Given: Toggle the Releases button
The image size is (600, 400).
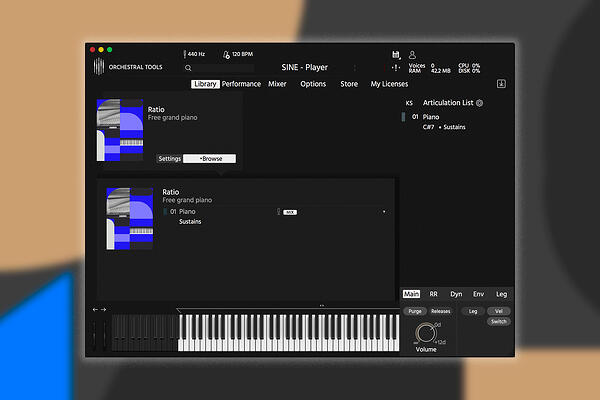Looking at the screenshot, I should (x=440, y=311).
